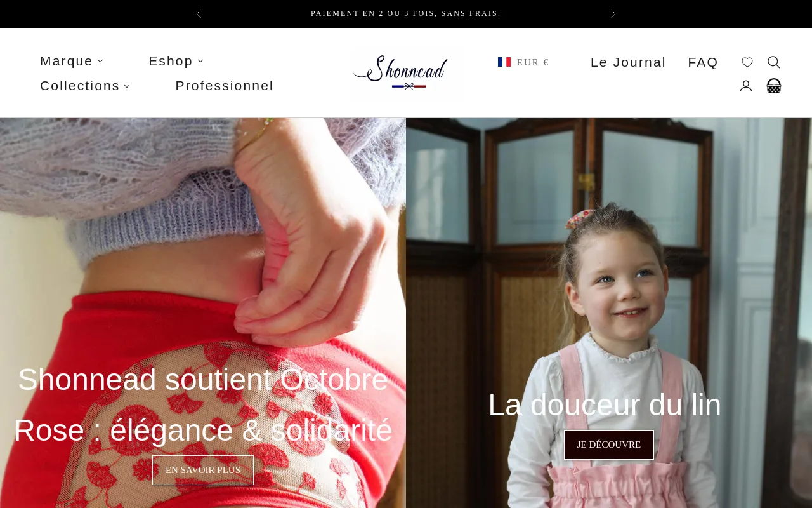Open the EUR € currency selector
Screen dimensions: 812x508
click(x=532, y=62)
